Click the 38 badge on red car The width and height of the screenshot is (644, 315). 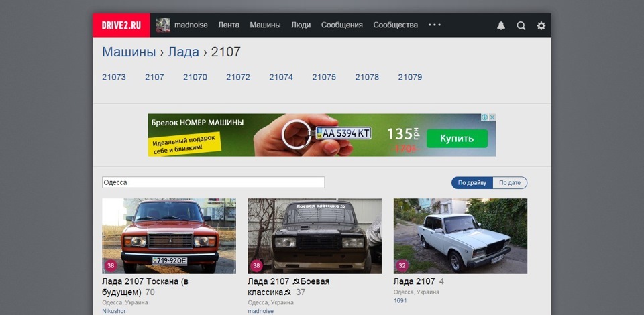111,266
